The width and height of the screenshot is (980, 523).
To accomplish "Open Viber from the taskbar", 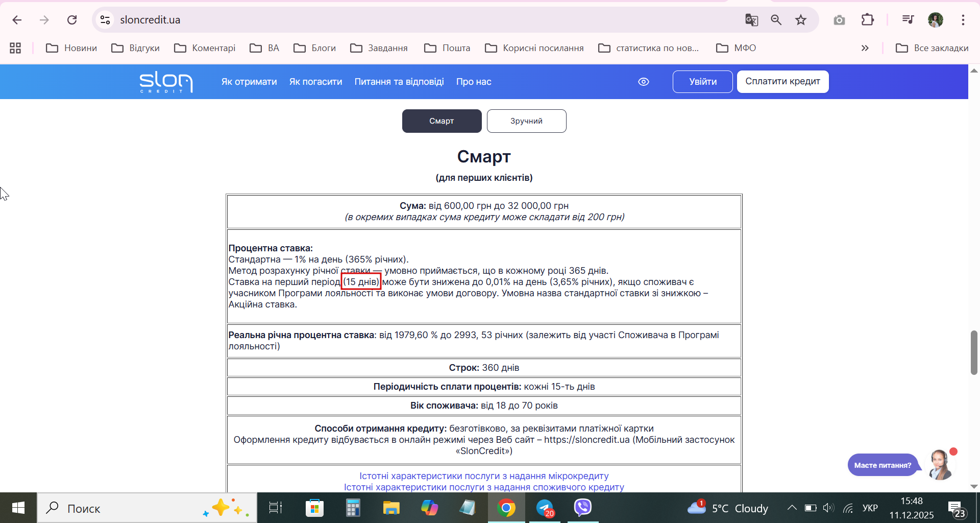I will coord(582,508).
